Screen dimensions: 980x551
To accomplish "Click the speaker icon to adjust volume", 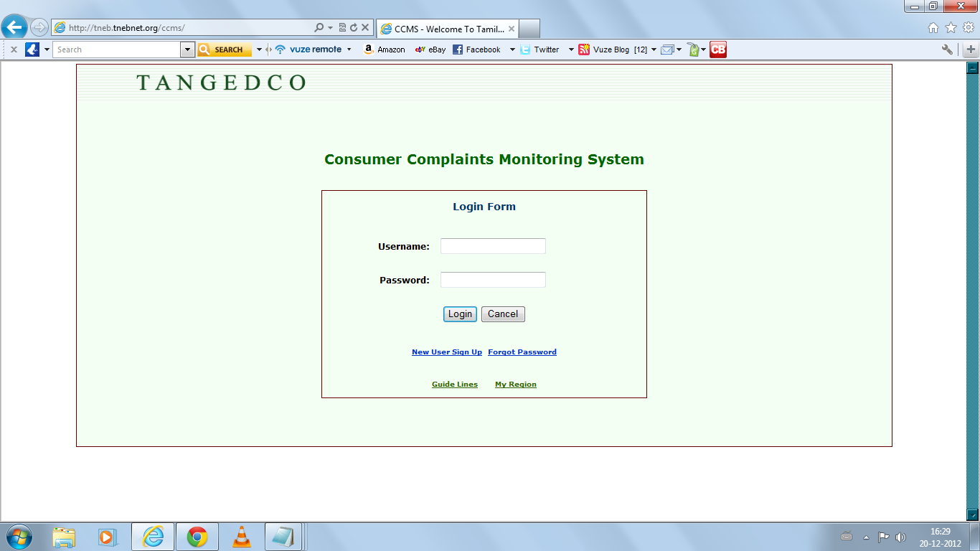I will click(901, 535).
